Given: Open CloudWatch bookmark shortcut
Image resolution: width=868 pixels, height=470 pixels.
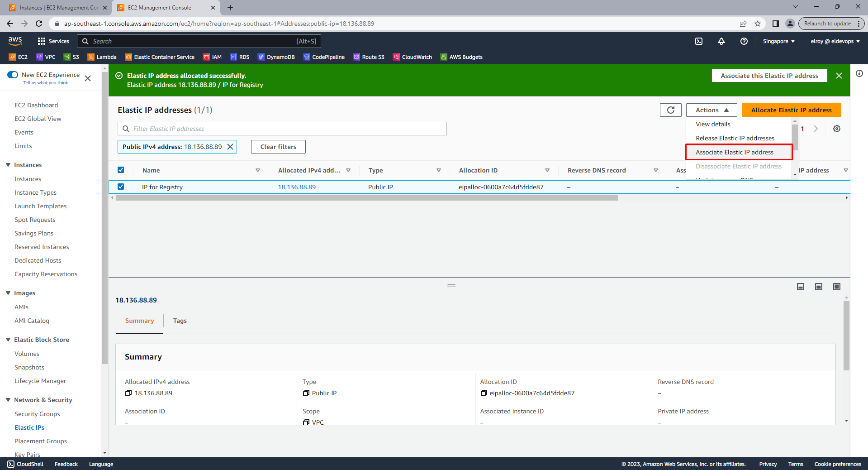Looking at the screenshot, I should [x=413, y=57].
